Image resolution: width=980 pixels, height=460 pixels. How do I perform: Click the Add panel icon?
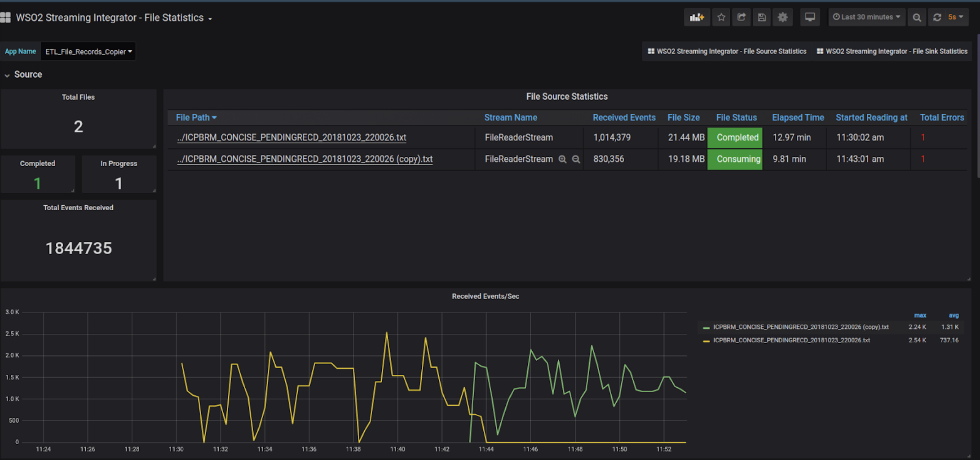697,17
